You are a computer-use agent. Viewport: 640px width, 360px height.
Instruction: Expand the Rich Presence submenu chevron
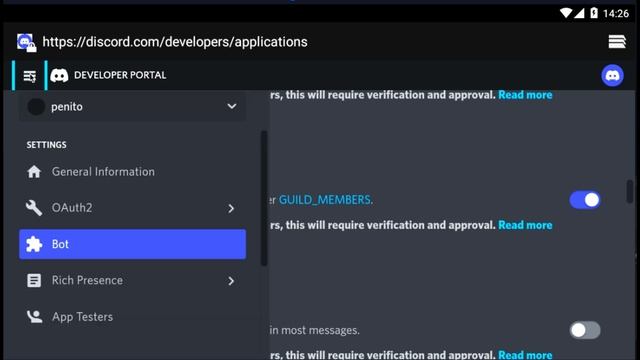pos(231,281)
